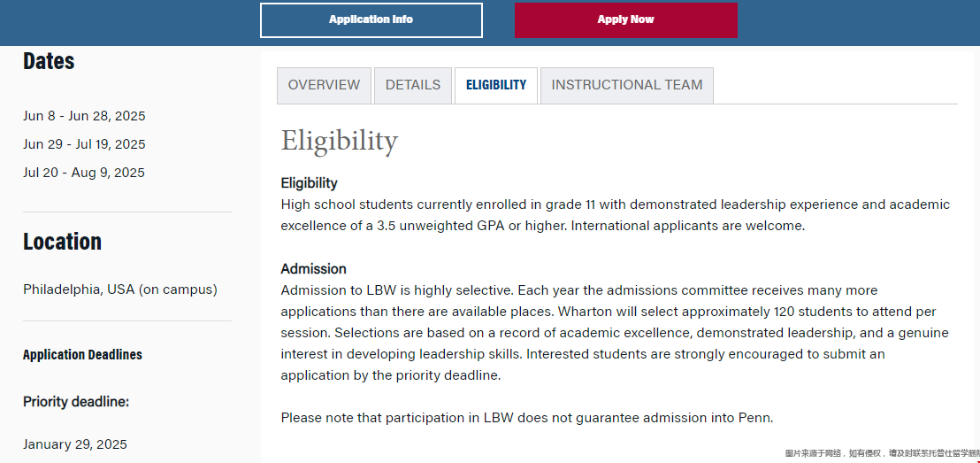Click the bold Admission subheading
The width and height of the screenshot is (980, 463).
click(313, 268)
